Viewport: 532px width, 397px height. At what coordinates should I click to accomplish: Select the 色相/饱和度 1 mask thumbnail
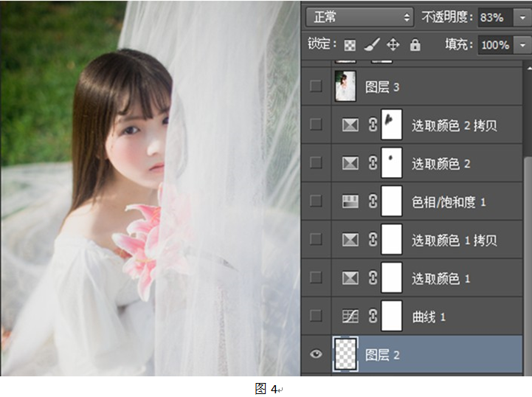pyautogui.click(x=392, y=201)
